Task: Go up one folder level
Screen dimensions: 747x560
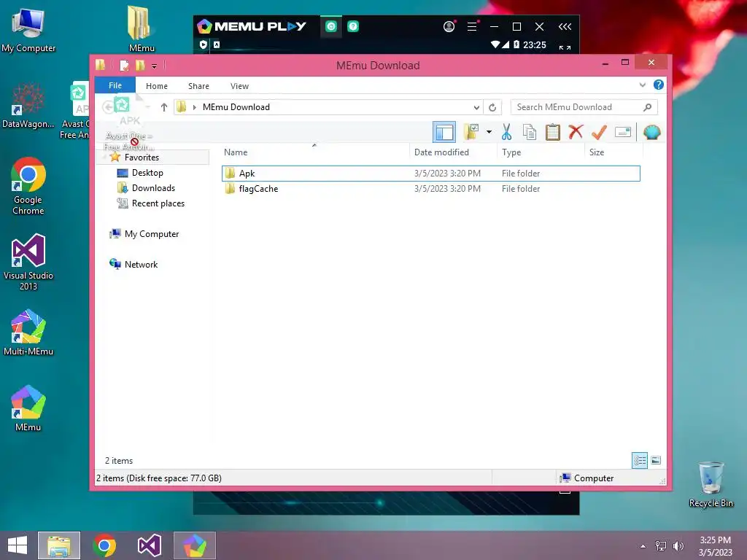Action: [x=164, y=107]
